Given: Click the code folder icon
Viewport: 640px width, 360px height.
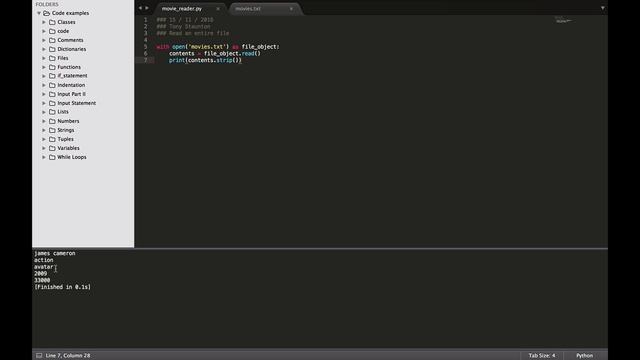Looking at the screenshot, I should pos(52,31).
